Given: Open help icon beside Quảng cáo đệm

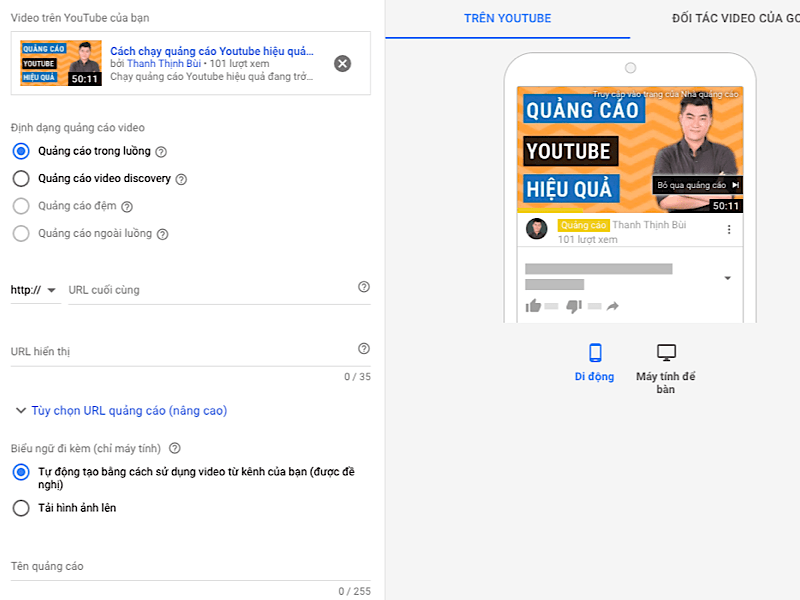Looking at the screenshot, I should 127,207.
